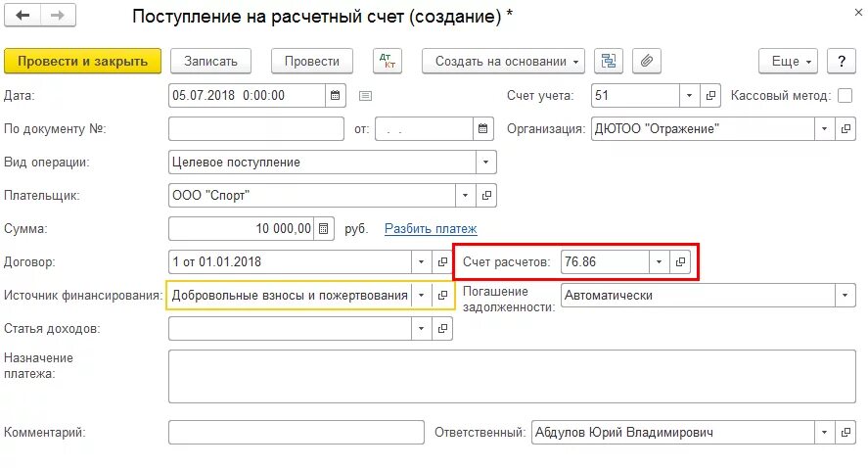The image size is (868, 468).
Task: Open Еще menu
Action: coord(788,61)
